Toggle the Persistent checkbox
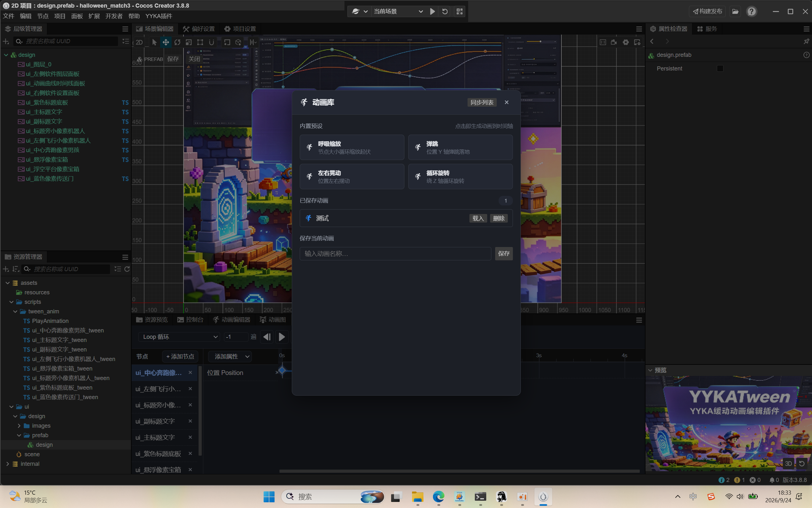The height and width of the screenshot is (508, 812). 720,69
